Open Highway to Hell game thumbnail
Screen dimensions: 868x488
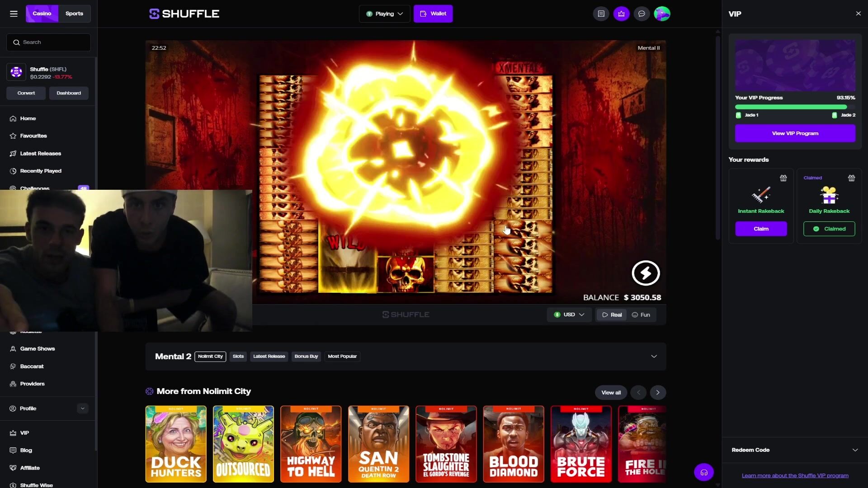(x=311, y=444)
